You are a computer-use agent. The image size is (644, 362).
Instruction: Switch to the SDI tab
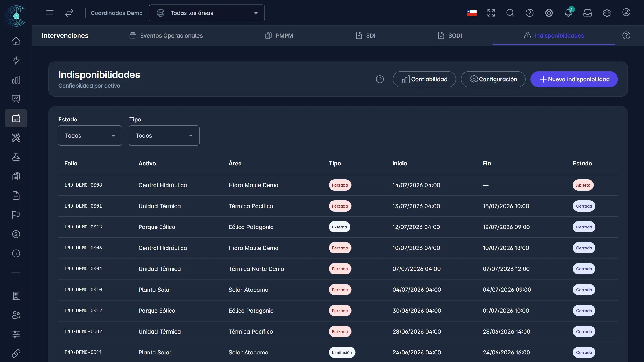pyautogui.click(x=365, y=35)
